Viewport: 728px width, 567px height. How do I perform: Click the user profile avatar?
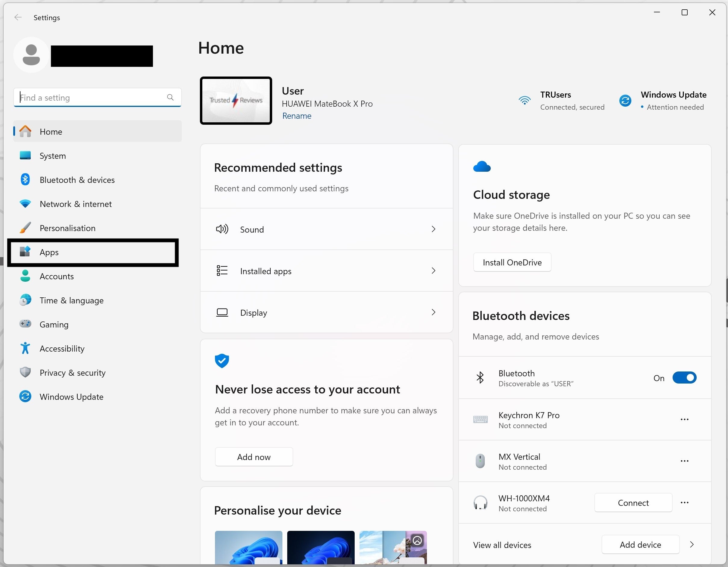31,55
